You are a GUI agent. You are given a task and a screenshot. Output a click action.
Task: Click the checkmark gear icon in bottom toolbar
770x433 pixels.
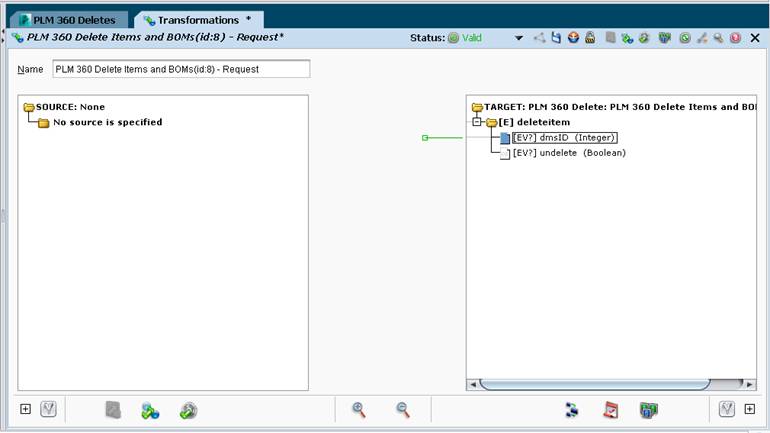coord(188,410)
